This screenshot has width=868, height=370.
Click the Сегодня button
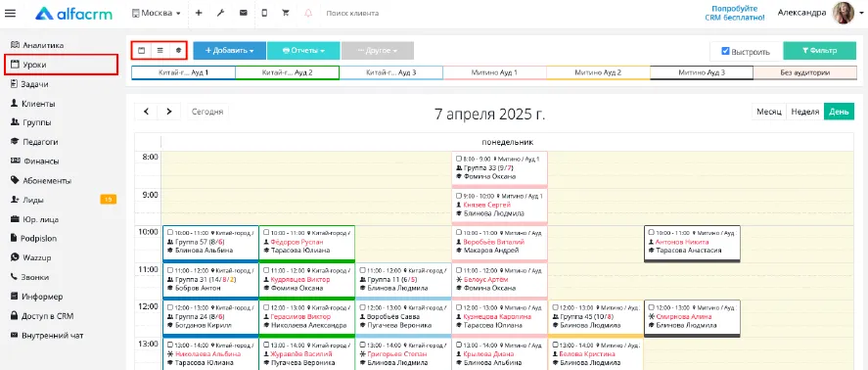pos(207,112)
